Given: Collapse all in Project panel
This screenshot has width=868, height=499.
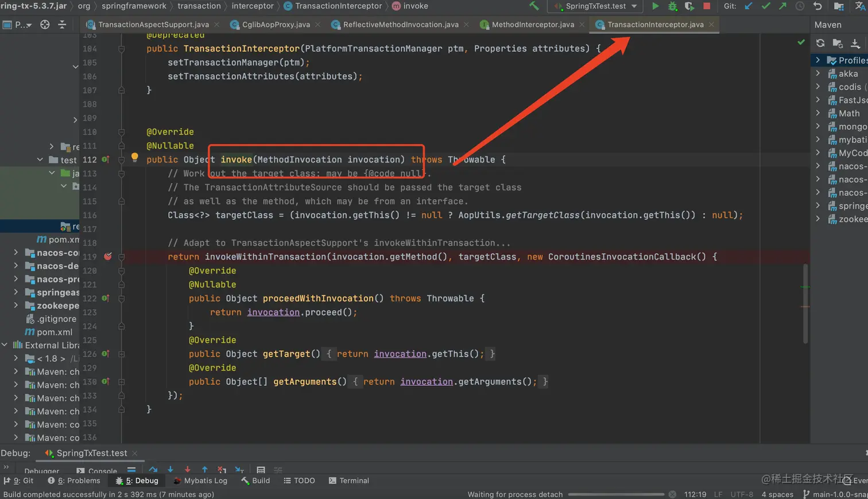Looking at the screenshot, I should coord(62,25).
